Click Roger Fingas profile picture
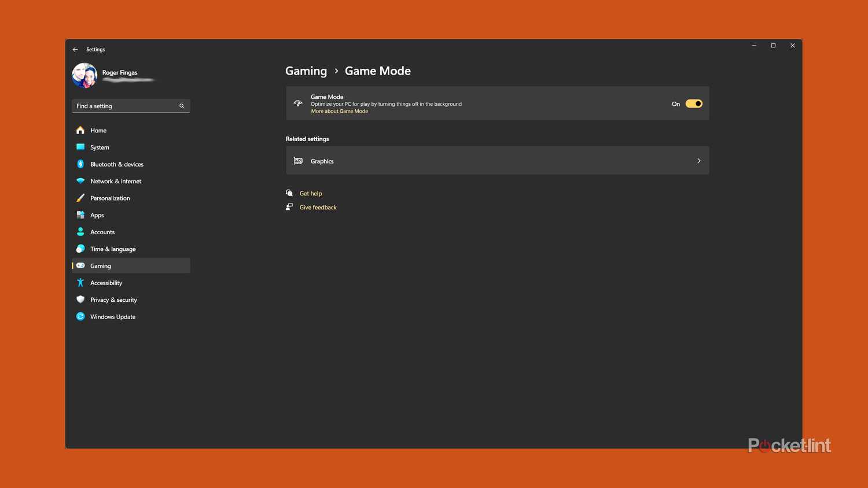 click(x=84, y=75)
